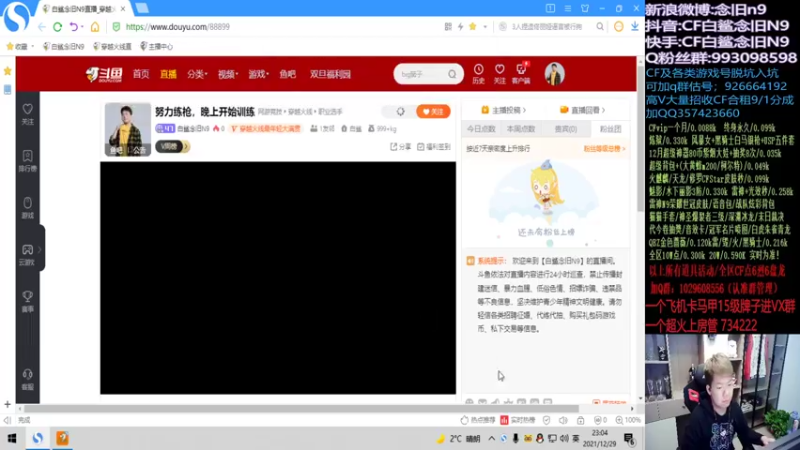This screenshot has height=450, width=800.
Task: Go to 首页 in the Douyu nav
Action: pos(141,74)
